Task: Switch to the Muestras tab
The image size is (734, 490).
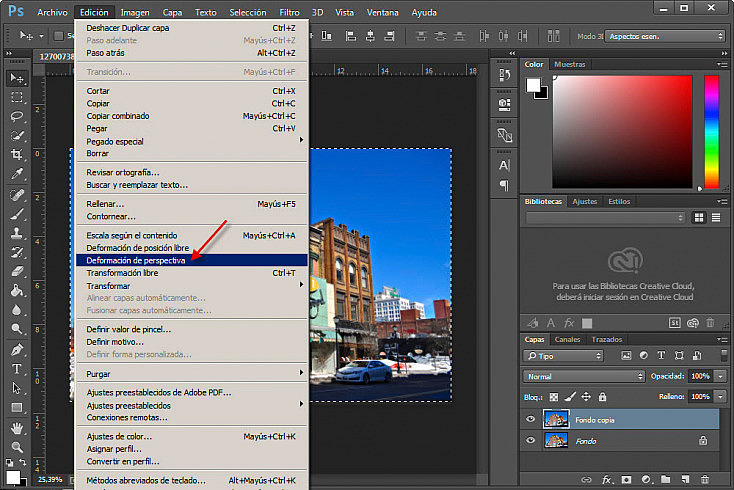Action: click(570, 64)
